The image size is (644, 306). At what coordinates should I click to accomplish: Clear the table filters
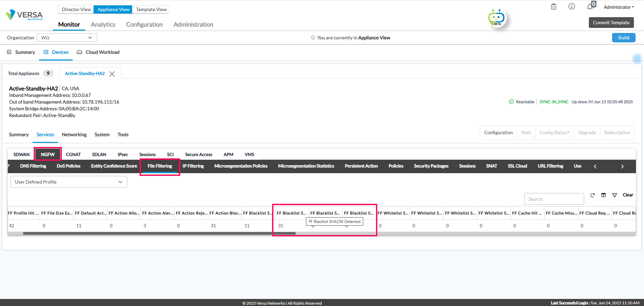628,195
